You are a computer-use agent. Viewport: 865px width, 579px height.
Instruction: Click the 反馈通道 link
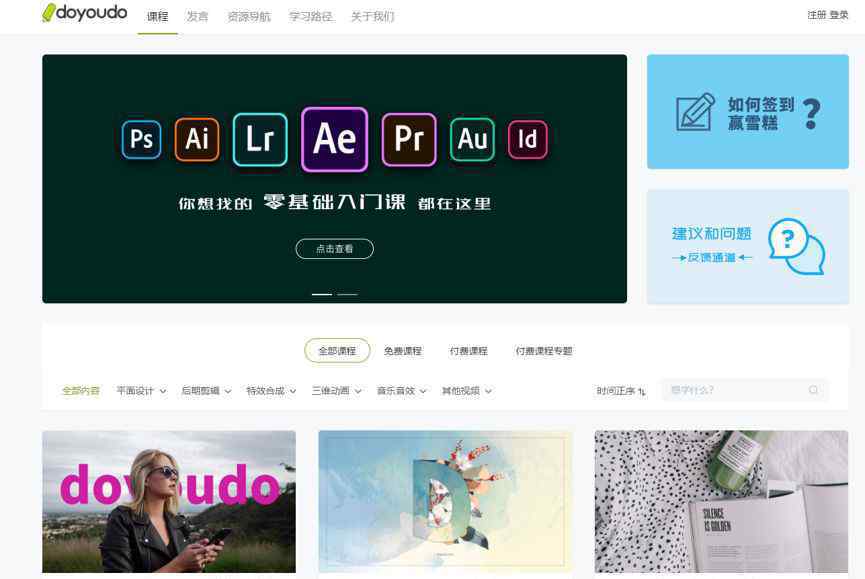tap(712, 258)
